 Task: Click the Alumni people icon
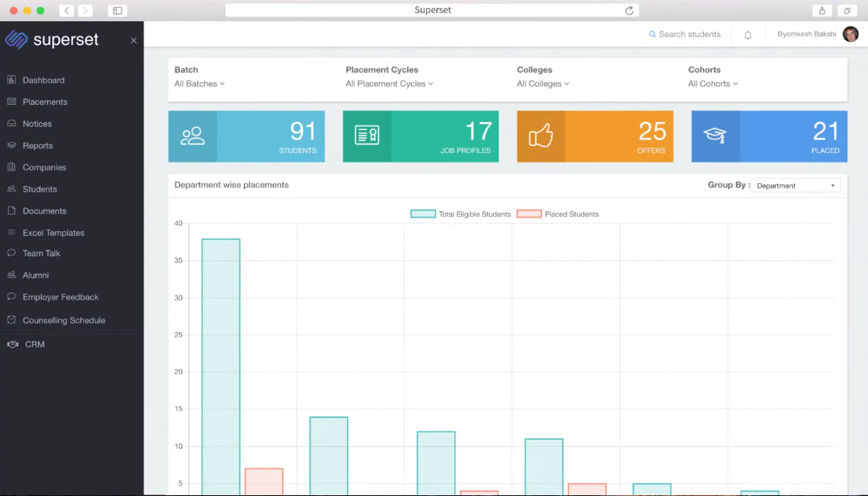(12, 274)
